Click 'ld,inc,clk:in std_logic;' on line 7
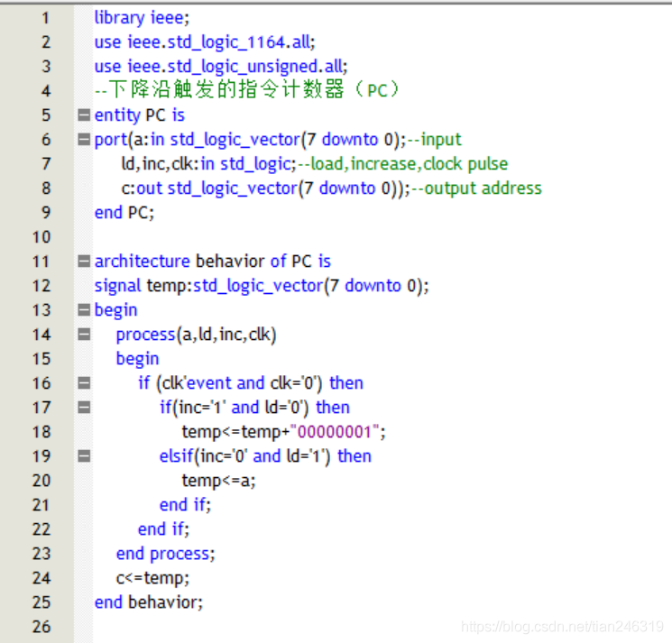 [x=209, y=164]
